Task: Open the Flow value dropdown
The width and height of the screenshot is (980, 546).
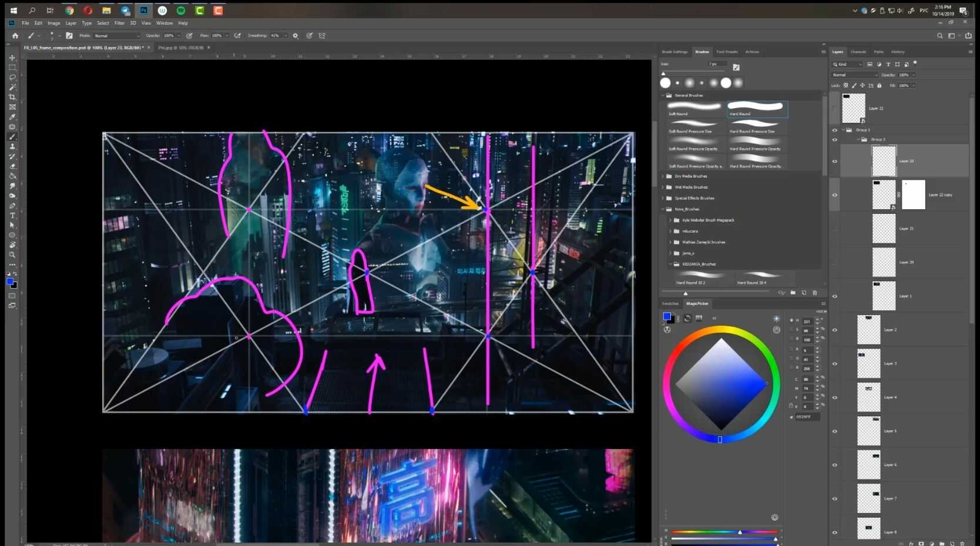Action: (227, 36)
